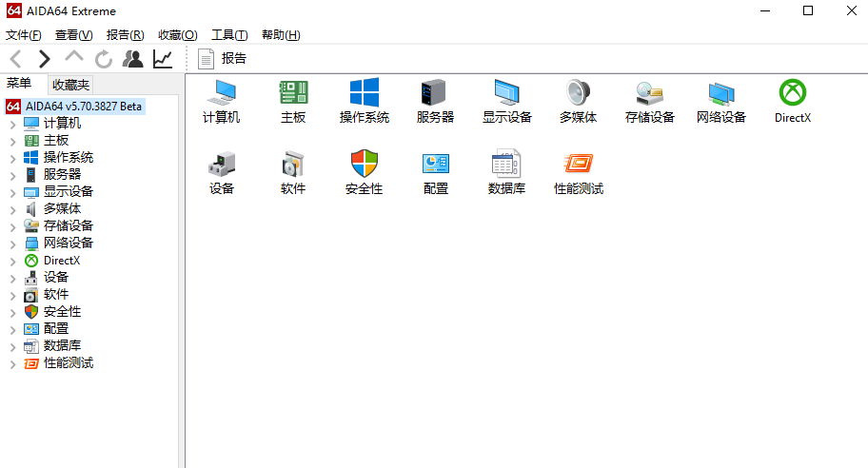Image resolution: width=868 pixels, height=468 pixels.
Task: Click the users toolbar icon
Action: point(133,59)
